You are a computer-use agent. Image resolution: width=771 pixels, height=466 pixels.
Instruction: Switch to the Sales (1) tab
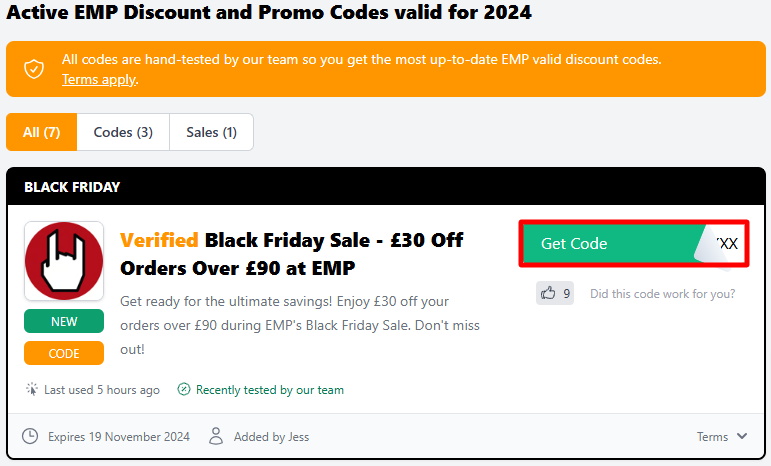tap(211, 132)
